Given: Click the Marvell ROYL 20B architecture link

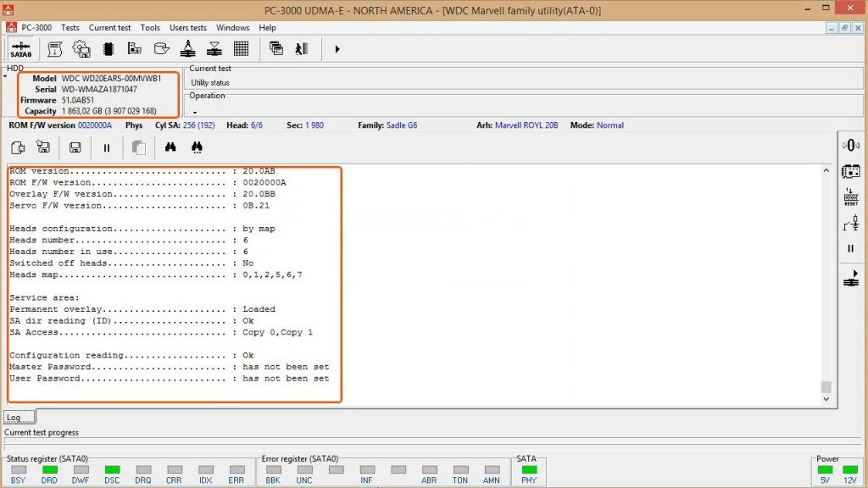Looking at the screenshot, I should point(526,125).
